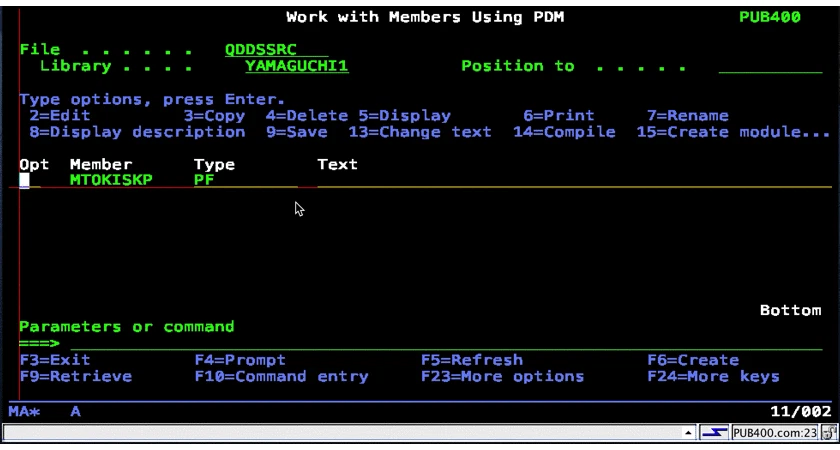The height and width of the screenshot is (450, 840).
Task: Click F9=Retrieve function key
Action: [76, 377]
